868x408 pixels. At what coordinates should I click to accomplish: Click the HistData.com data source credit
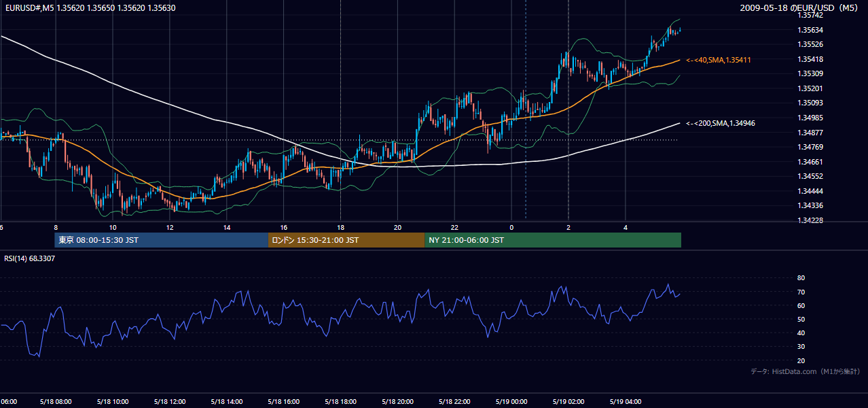click(806, 371)
